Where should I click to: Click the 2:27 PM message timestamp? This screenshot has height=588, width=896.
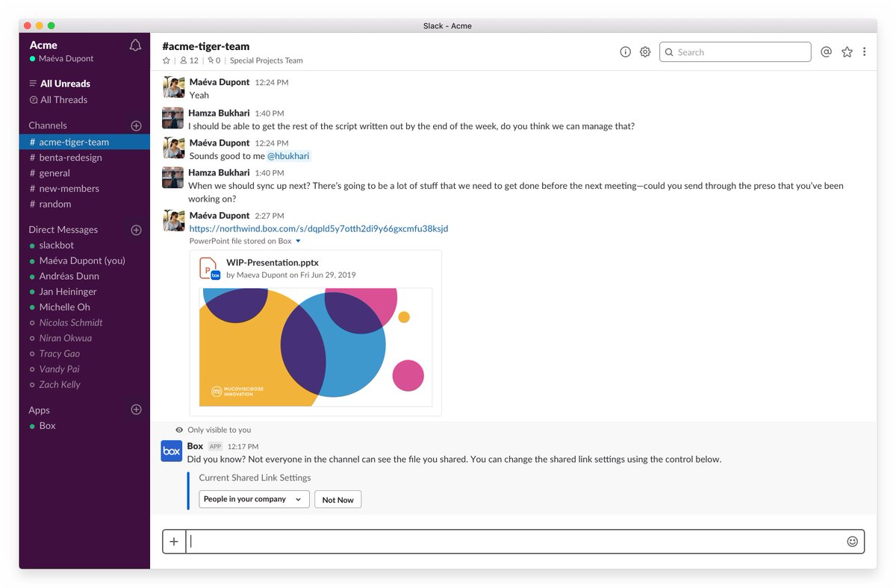click(x=269, y=216)
